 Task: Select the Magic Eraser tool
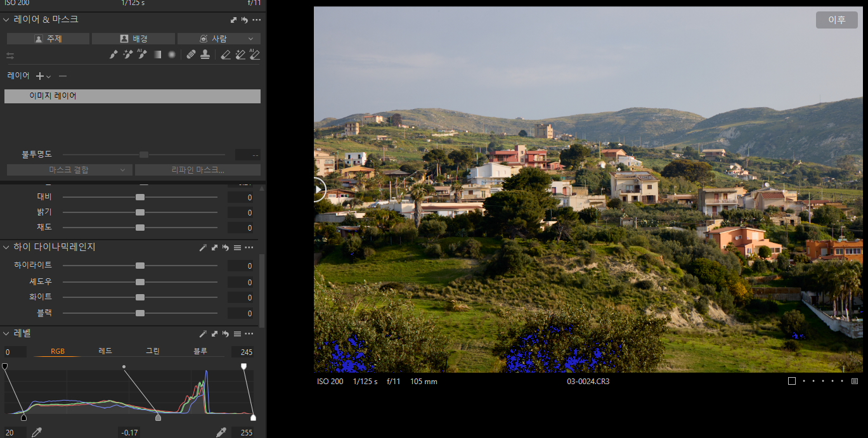240,55
